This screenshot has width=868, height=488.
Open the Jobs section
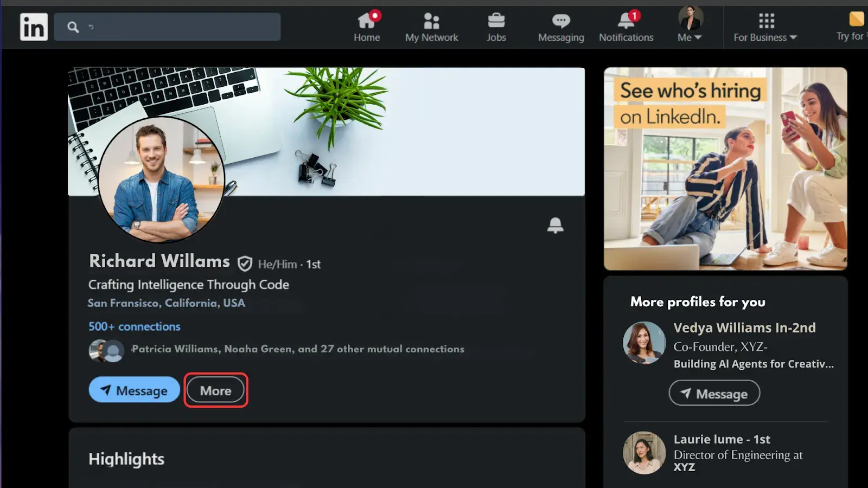pos(496,27)
